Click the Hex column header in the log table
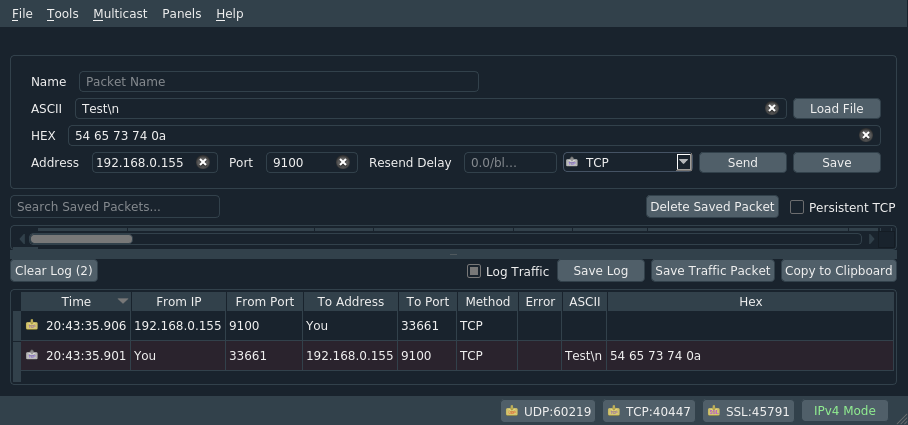 point(750,302)
